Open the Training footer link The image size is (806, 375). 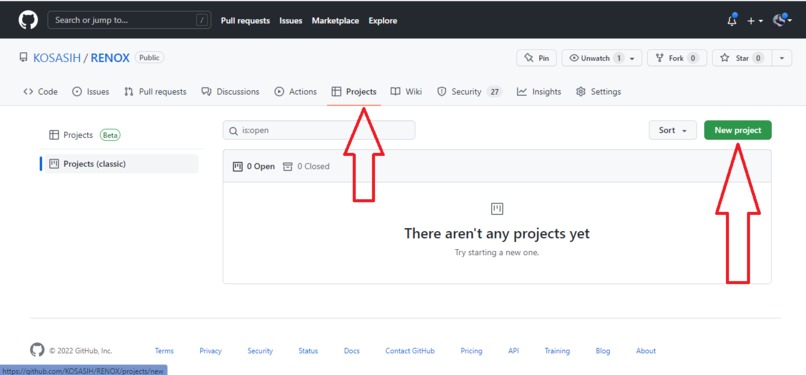pos(557,351)
